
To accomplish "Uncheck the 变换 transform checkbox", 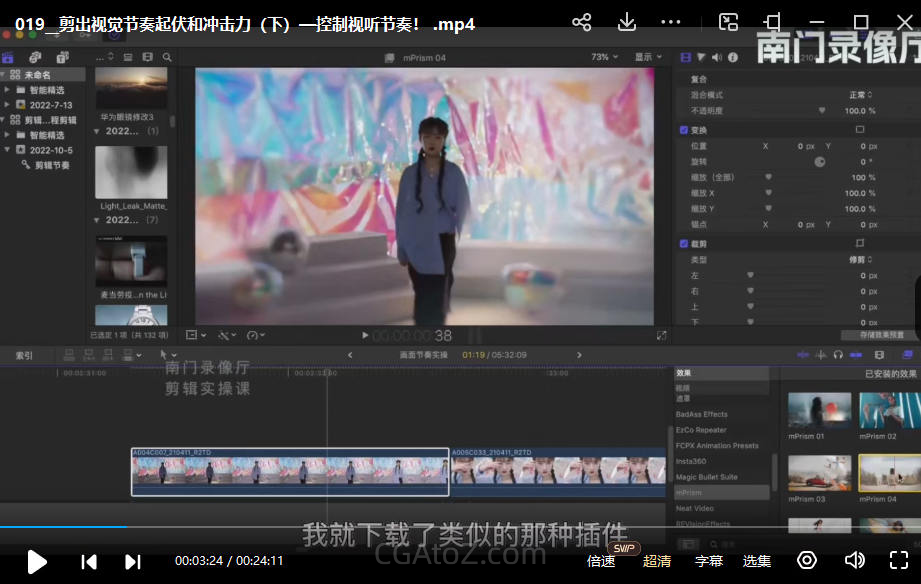I will tap(684, 130).
